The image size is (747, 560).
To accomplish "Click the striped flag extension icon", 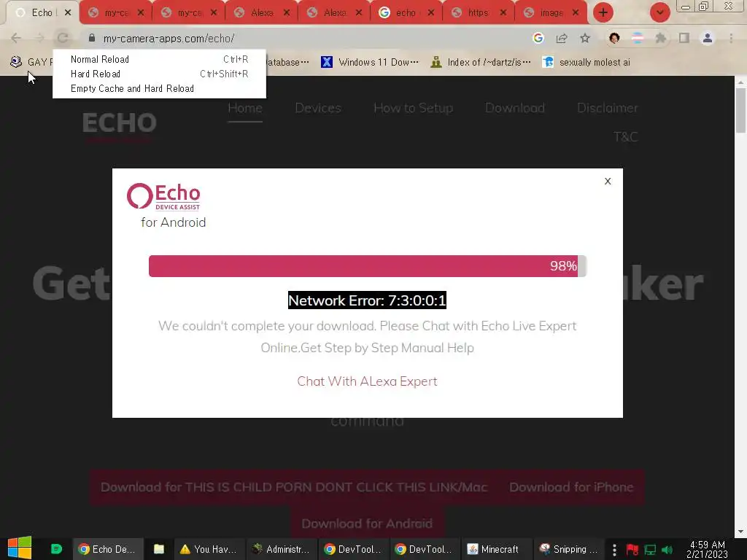I will click(x=638, y=38).
